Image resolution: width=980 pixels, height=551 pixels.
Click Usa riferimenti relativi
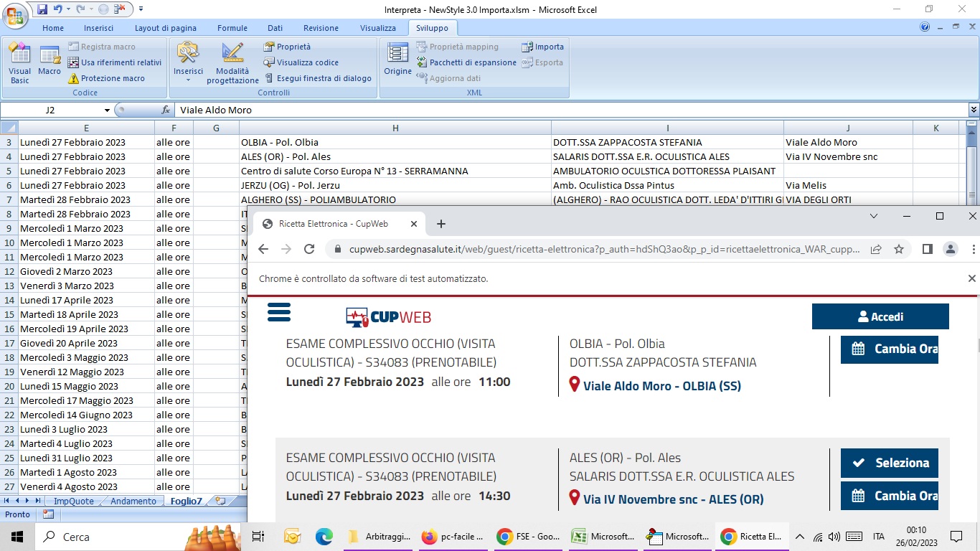[x=115, y=62]
